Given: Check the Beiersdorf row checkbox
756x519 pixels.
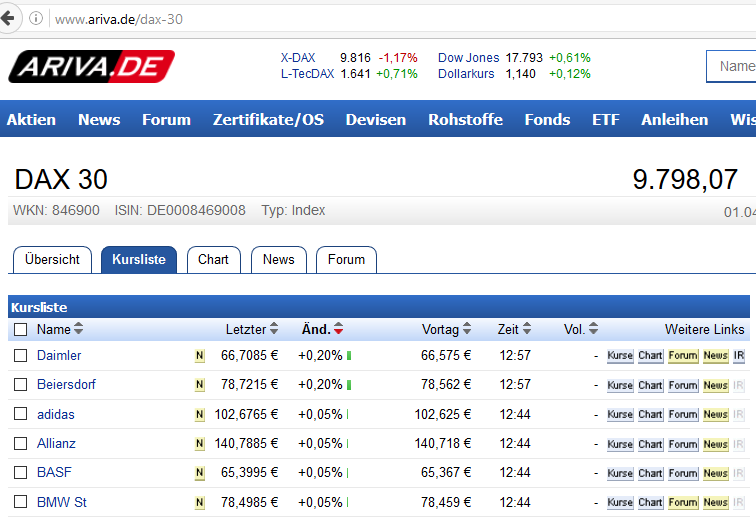Looking at the screenshot, I should coord(20,384).
